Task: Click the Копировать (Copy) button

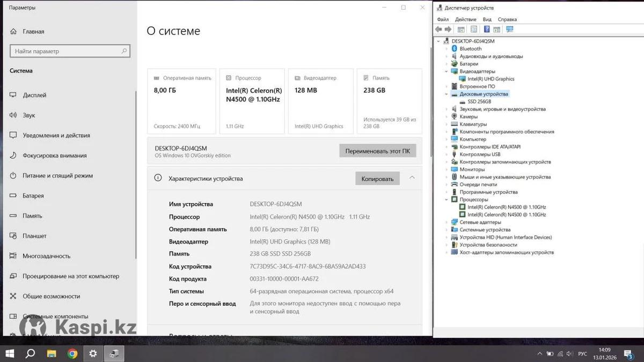Action: click(377, 179)
